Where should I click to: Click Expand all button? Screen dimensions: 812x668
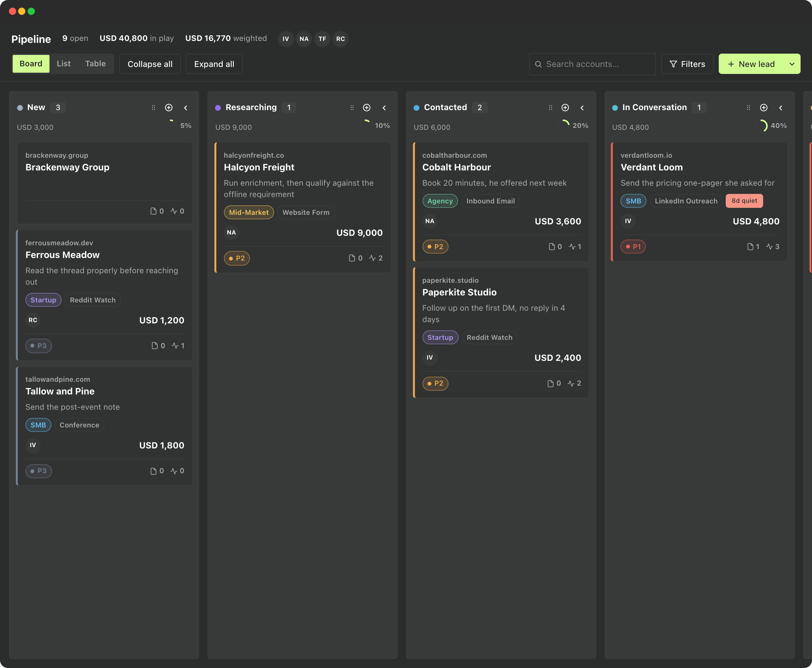(x=214, y=64)
